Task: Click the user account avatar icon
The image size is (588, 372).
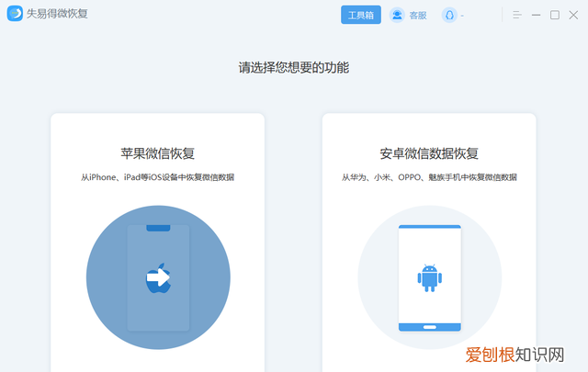Action: (449, 15)
